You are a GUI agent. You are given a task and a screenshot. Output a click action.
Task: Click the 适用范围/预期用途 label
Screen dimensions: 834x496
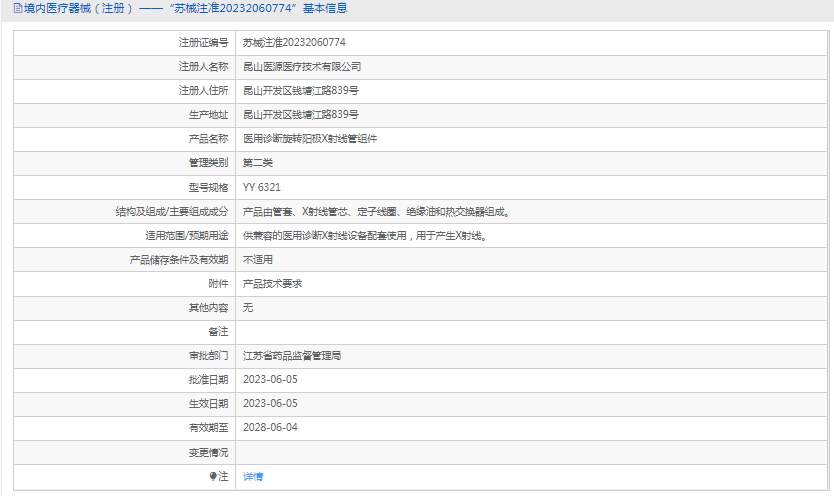(x=187, y=236)
